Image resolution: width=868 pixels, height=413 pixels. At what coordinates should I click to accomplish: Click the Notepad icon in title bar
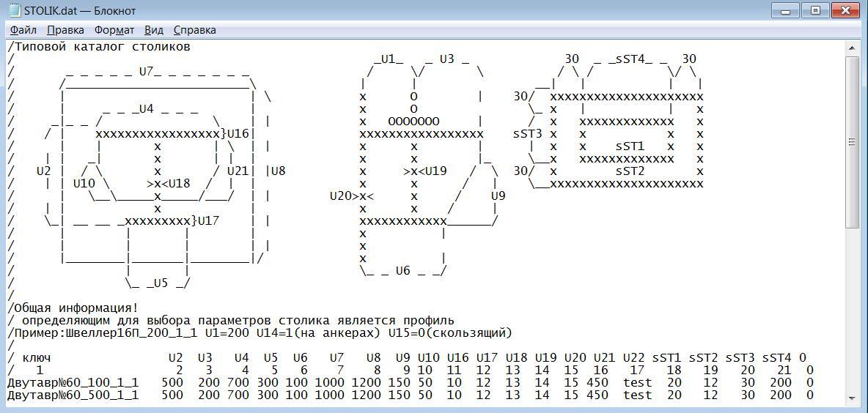(14, 11)
